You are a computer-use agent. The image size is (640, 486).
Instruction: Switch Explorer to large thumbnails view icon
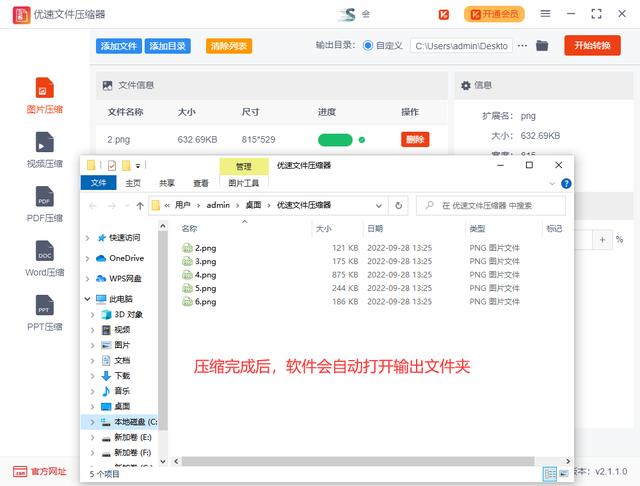coord(564,473)
